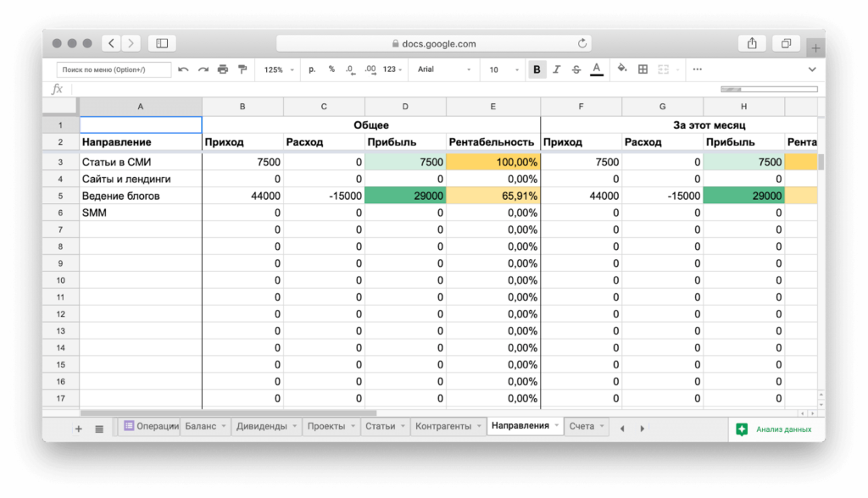The width and height of the screenshot is (868, 498).
Task: Format as percent with the % button
Action: coord(331,69)
